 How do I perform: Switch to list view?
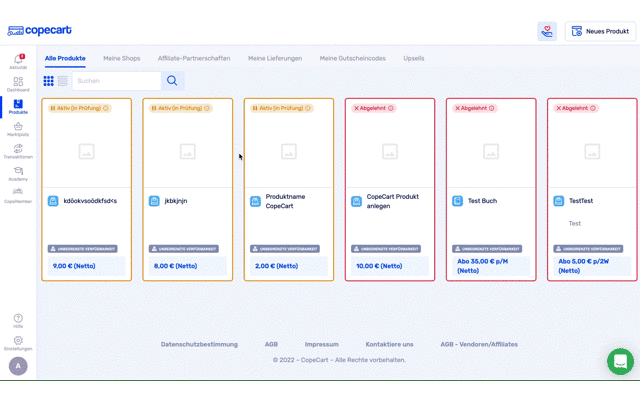(63, 81)
